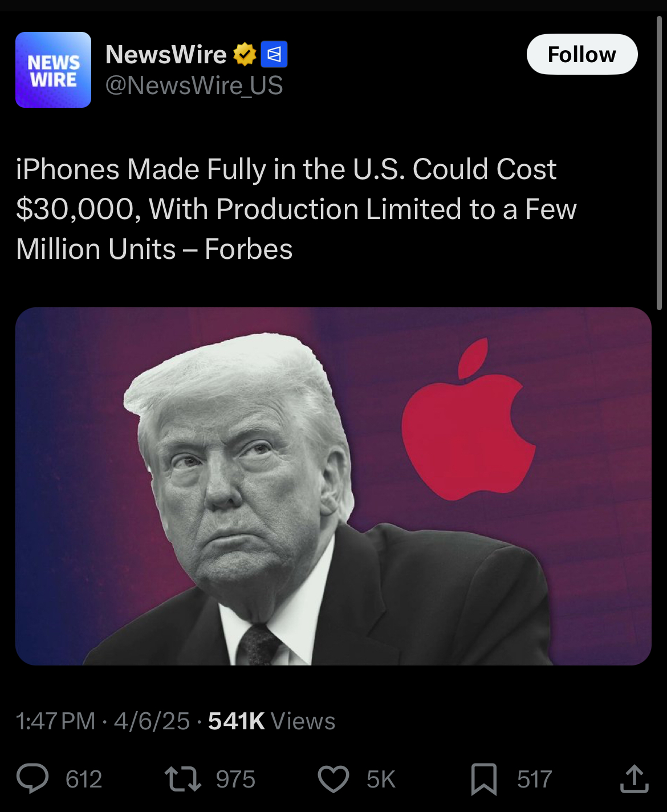
Task: Open the Trump and Apple logo image
Action: click(333, 486)
